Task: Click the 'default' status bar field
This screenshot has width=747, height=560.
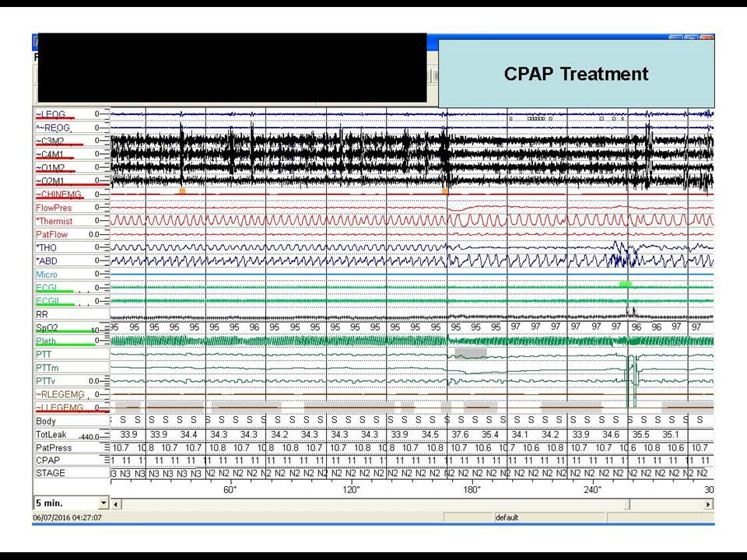Action: click(507, 517)
